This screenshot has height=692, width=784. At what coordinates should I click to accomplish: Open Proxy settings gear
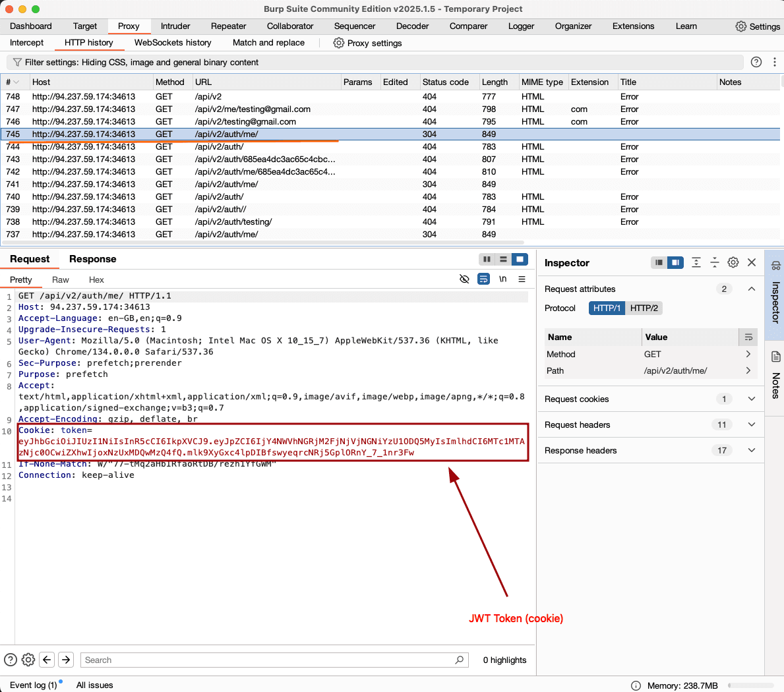coord(338,43)
